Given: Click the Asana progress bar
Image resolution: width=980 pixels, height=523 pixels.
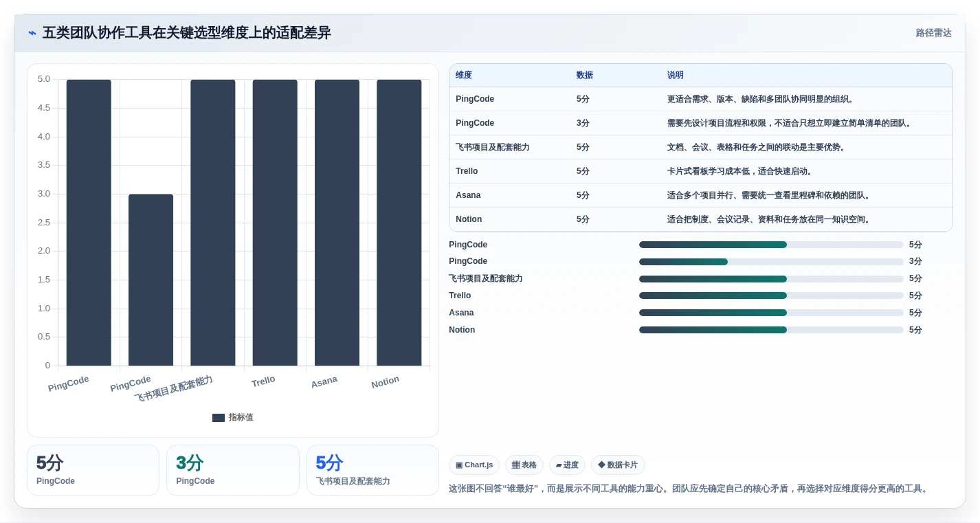Looking at the screenshot, I should coord(771,313).
